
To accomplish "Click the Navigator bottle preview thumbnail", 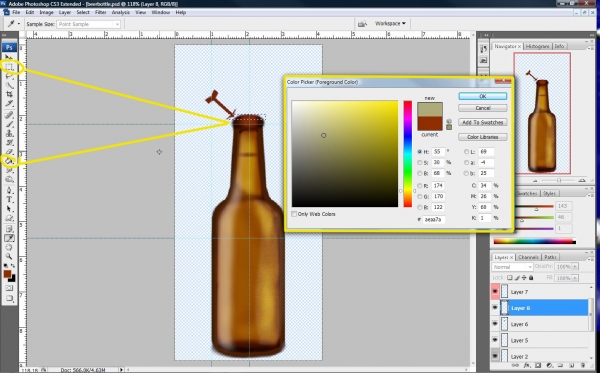I will pyautogui.click(x=542, y=114).
